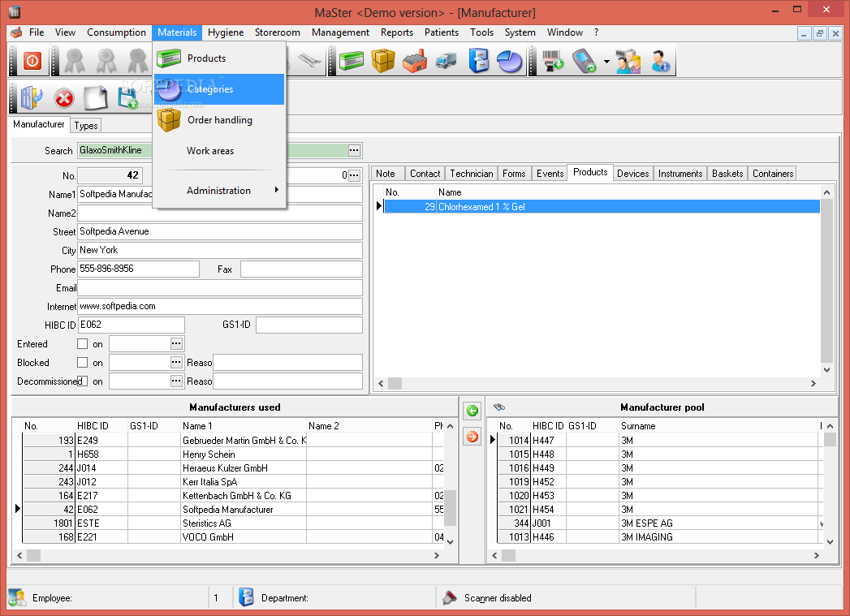Click the Name 1 column header
The height and width of the screenshot is (616, 850).
[244, 426]
